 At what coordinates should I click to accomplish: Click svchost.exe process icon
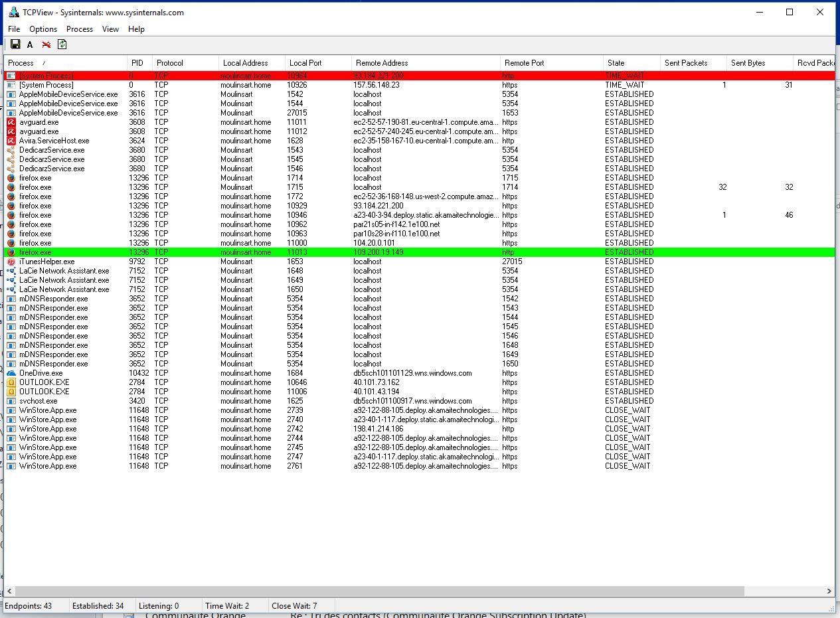[11, 401]
